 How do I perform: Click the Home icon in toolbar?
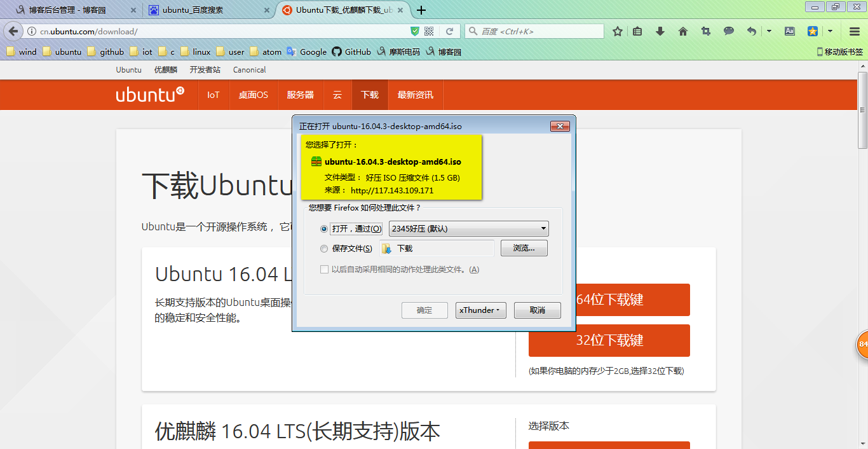(683, 30)
